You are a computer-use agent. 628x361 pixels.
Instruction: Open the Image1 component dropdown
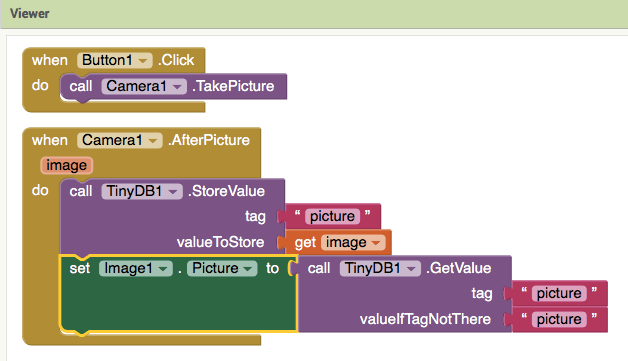coord(136,268)
